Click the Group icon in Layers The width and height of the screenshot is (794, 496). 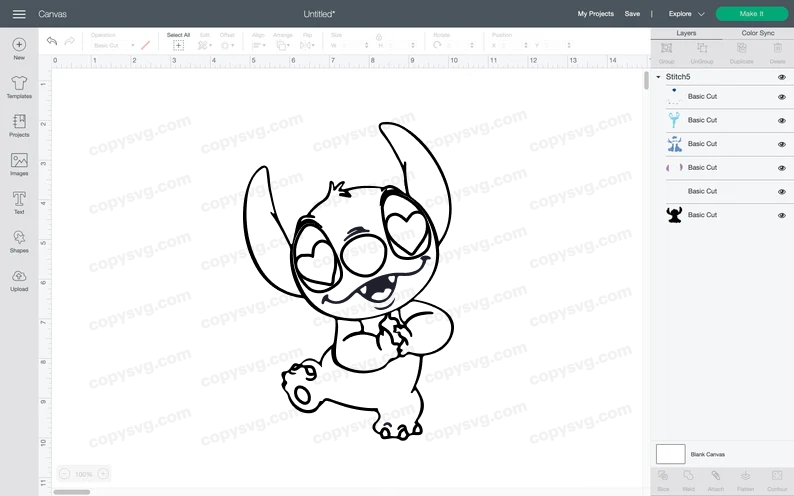click(x=666, y=48)
